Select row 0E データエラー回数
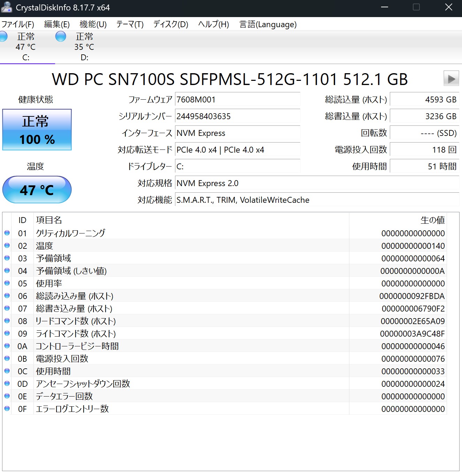The width and height of the screenshot is (462, 476). coord(225,396)
